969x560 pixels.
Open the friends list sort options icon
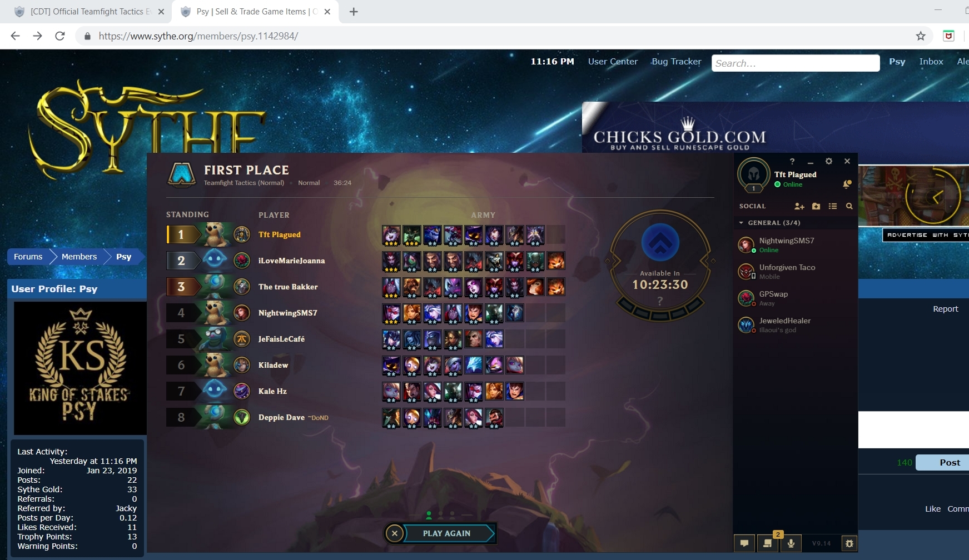click(833, 206)
